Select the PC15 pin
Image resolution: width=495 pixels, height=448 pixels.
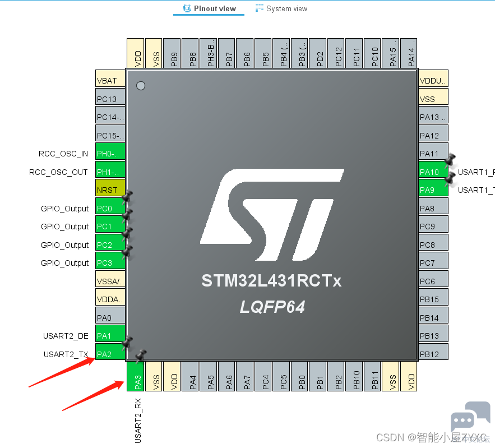[x=110, y=133]
